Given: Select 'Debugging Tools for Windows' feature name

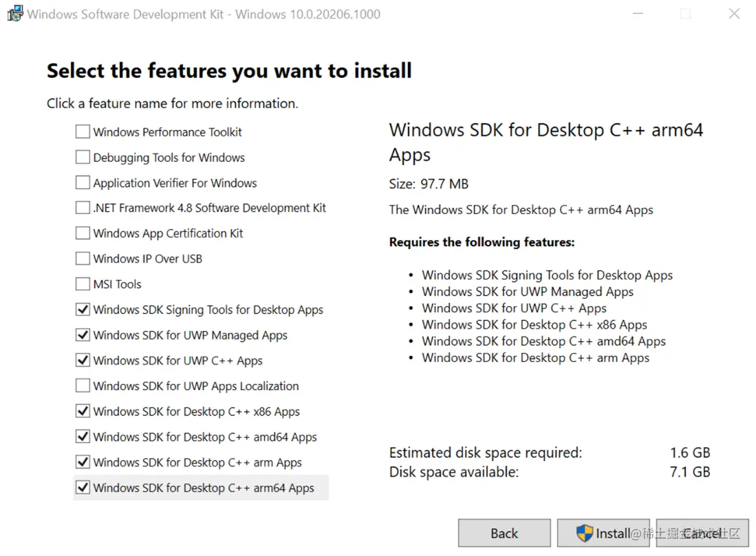Looking at the screenshot, I should [x=169, y=158].
